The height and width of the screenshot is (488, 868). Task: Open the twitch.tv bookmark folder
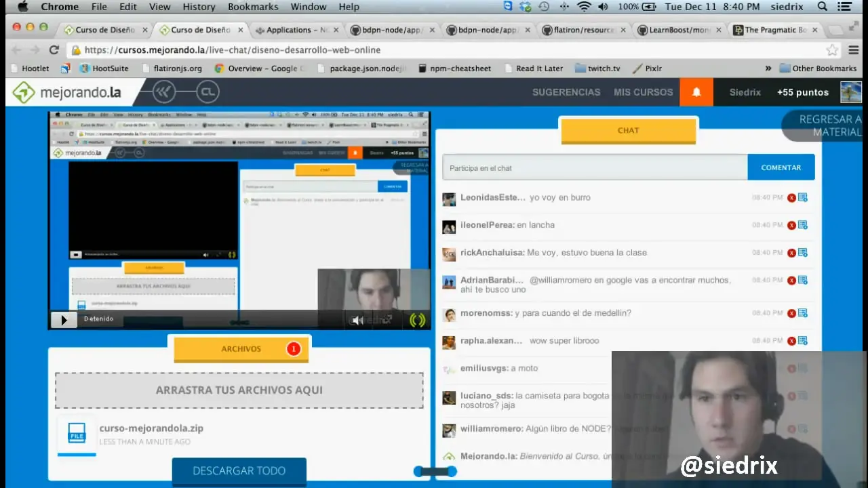(x=597, y=68)
